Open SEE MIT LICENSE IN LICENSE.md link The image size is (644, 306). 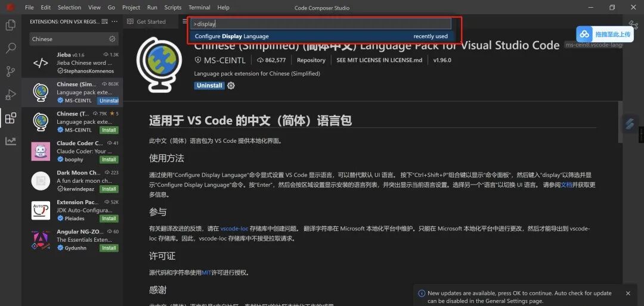click(379, 60)
